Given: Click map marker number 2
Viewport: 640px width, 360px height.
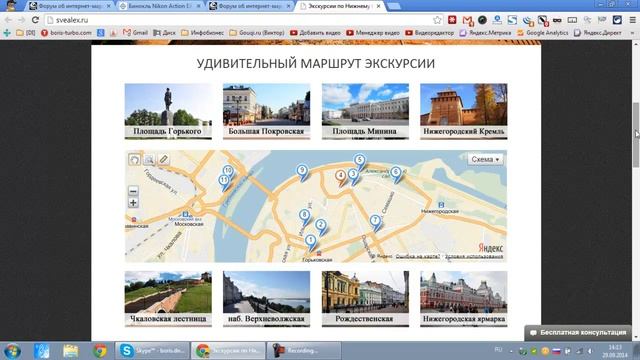Looking at the screenshot, I should tap(321, 227).
